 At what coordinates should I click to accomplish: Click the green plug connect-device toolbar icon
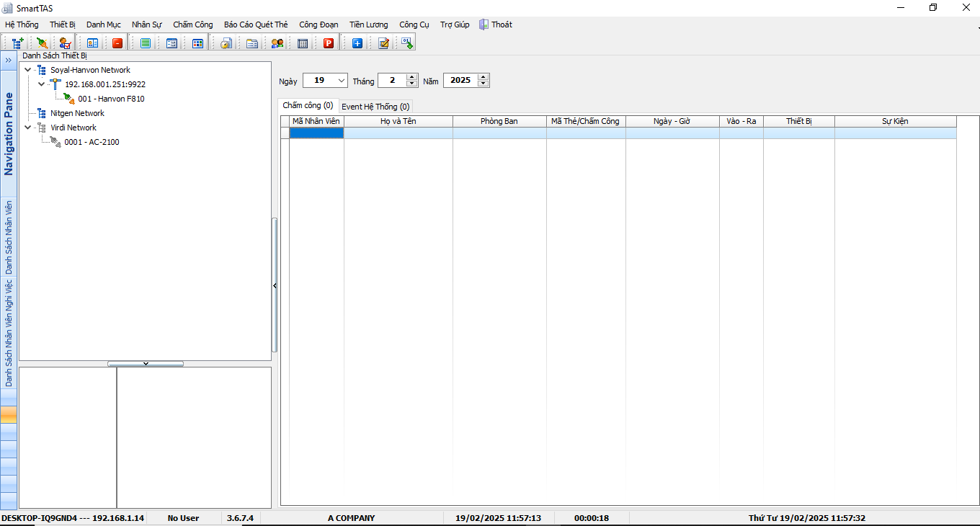click(43, 43)
